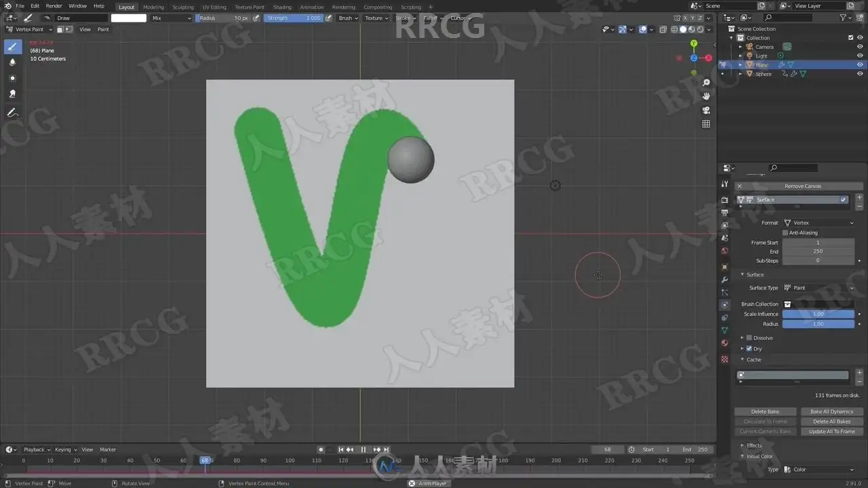Select the Blur tool in toolbar

pyautogui.click(x=12, y=62)
